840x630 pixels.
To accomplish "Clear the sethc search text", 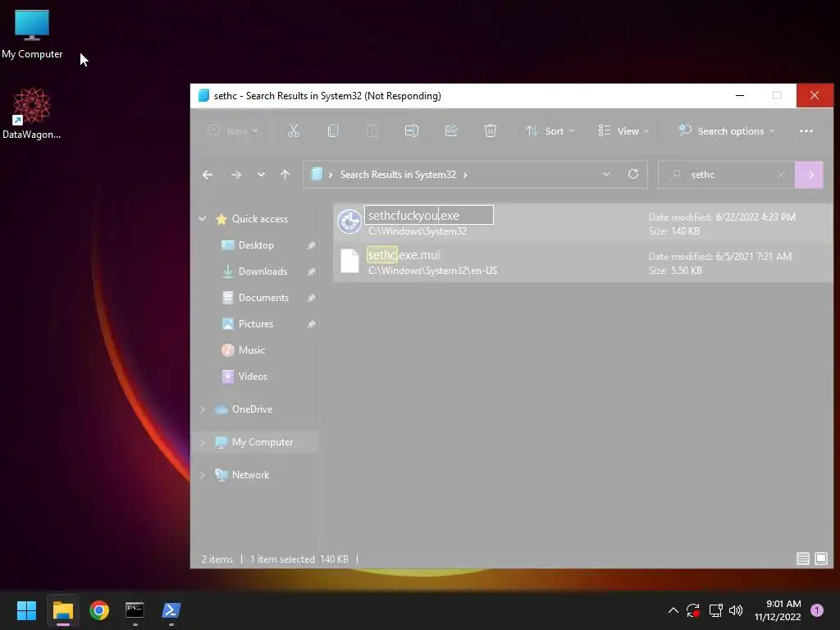I will [x=781, y=175].
